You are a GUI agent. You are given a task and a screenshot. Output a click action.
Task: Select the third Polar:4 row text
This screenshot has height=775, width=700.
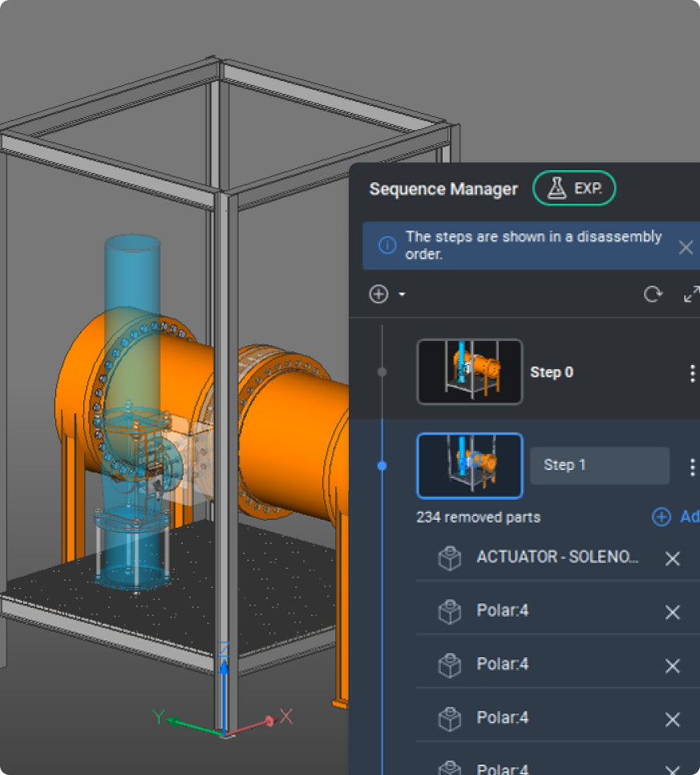tap(503, 717)
